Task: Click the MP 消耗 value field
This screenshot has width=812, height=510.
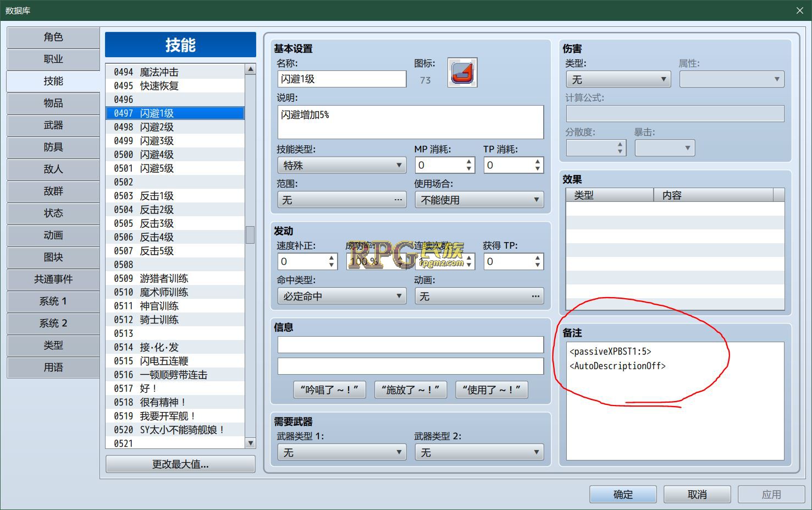Action: click(440, 165)
